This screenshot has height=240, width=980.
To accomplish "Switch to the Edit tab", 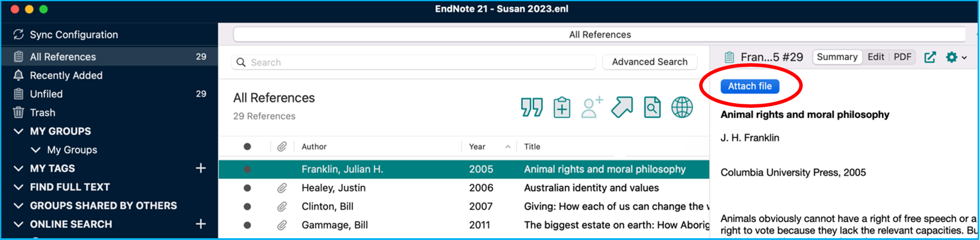I will pos(876,57).
